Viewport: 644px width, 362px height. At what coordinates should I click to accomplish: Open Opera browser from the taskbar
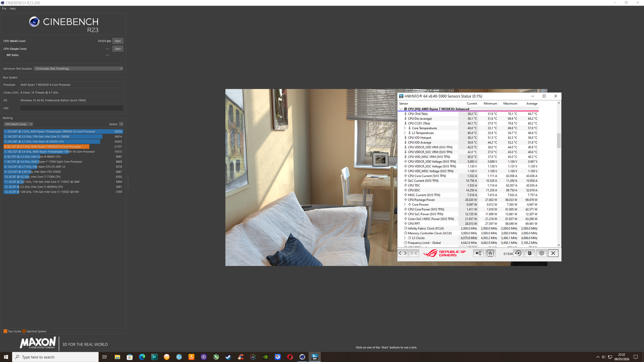[290, 357]
